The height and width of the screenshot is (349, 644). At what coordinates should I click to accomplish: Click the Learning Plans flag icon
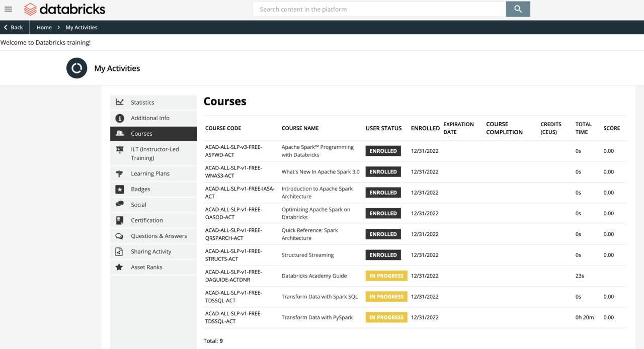pos(120,173)
